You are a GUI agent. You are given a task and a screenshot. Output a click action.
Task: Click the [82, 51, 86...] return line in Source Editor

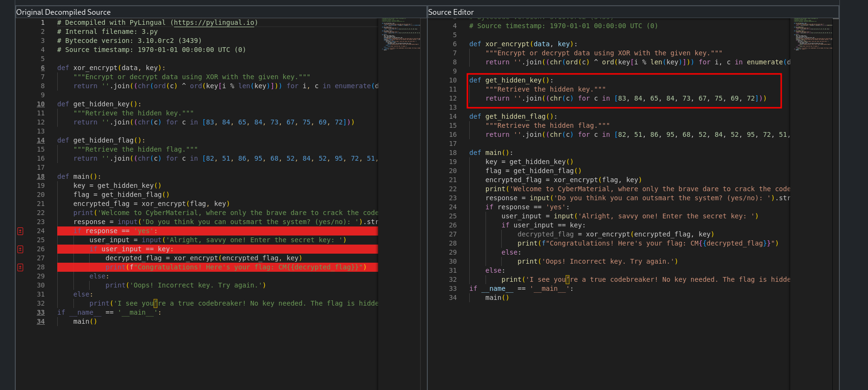click(638, 134)
